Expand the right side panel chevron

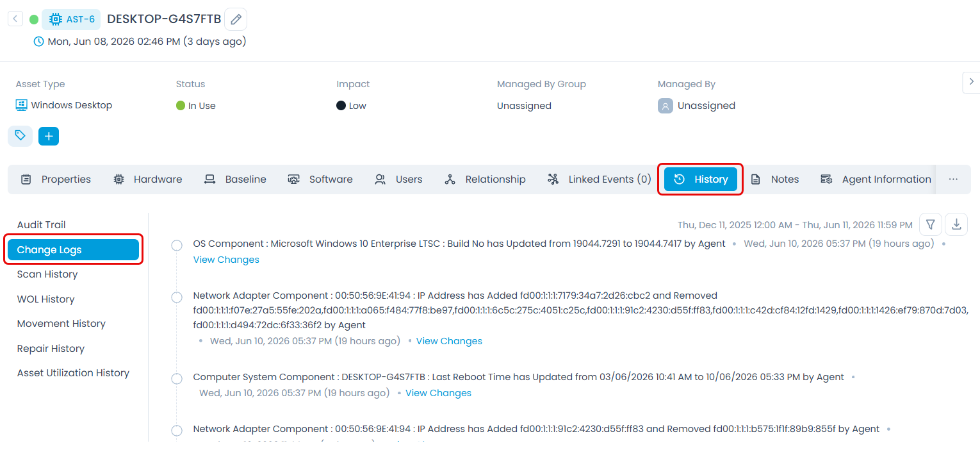click(971, 82)
